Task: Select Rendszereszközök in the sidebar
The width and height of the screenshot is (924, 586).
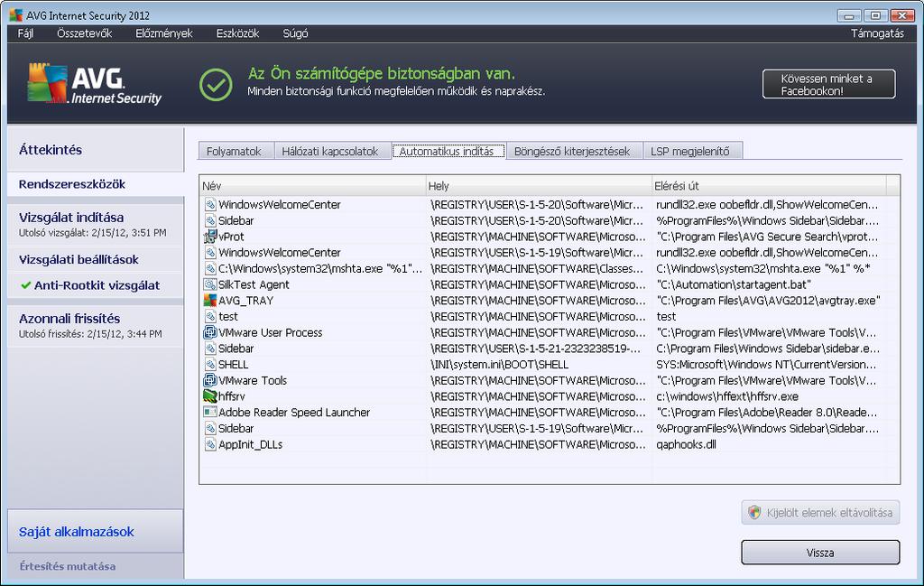Action: [96, 184]
